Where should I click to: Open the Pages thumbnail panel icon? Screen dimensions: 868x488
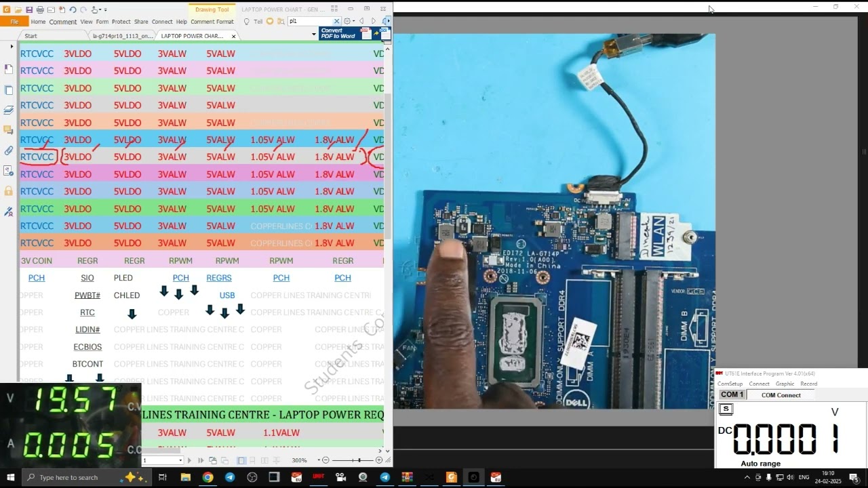click(9, 89)
